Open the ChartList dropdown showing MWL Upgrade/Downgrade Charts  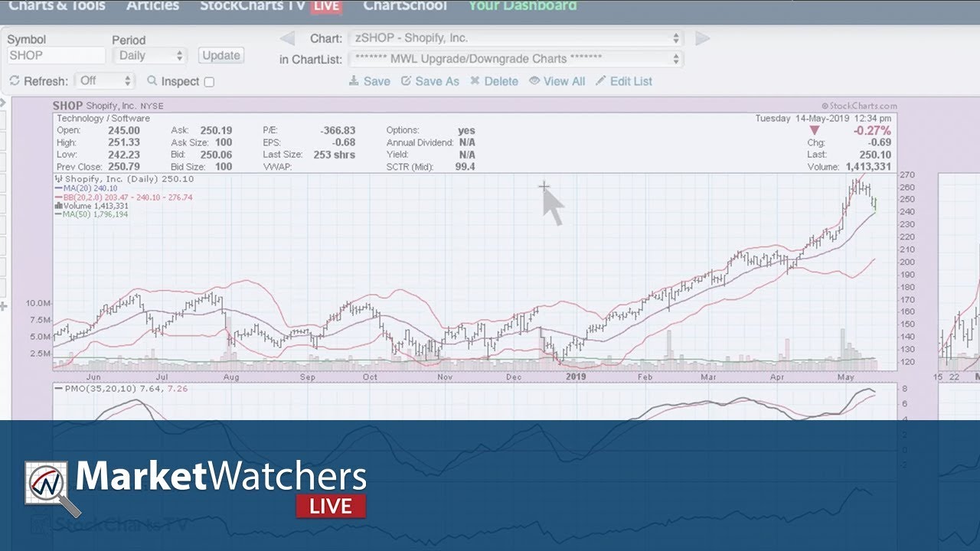pyautogui.click(x=515, y=59)
